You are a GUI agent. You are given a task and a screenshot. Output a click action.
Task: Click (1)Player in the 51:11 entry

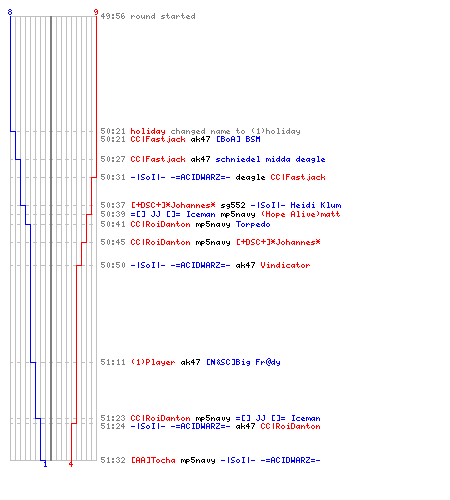pyautogui.click(x=153, y=362)
